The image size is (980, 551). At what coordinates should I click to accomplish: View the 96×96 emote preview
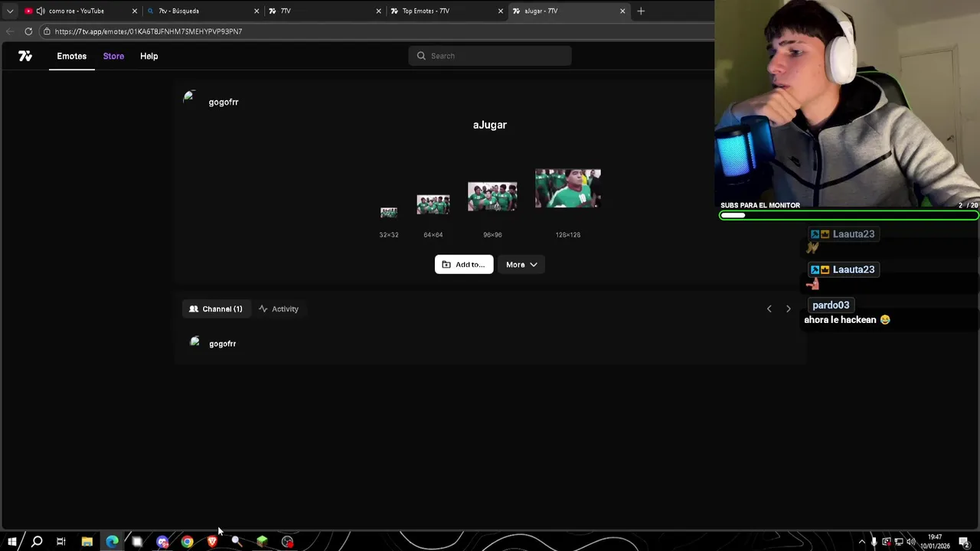492,197
